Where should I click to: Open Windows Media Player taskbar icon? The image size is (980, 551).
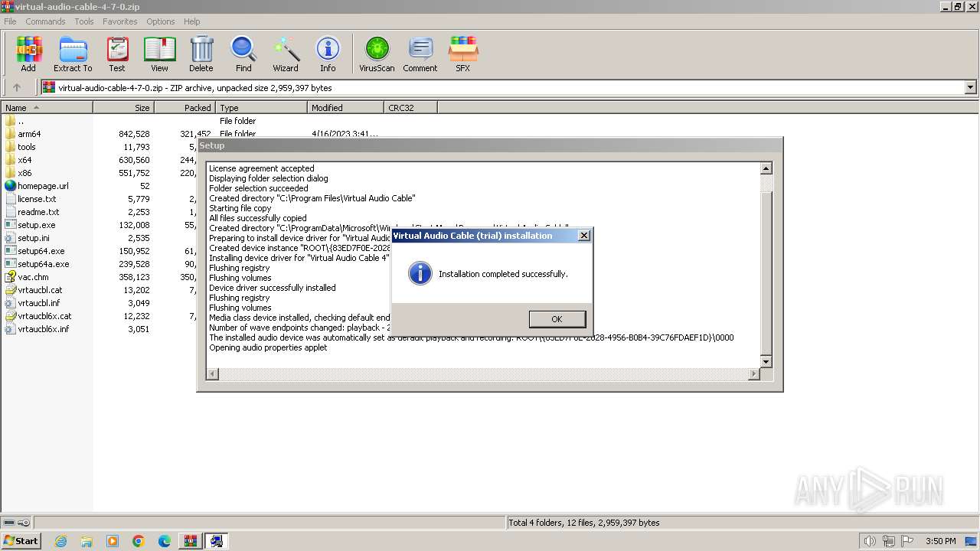(x=113, y=541)
